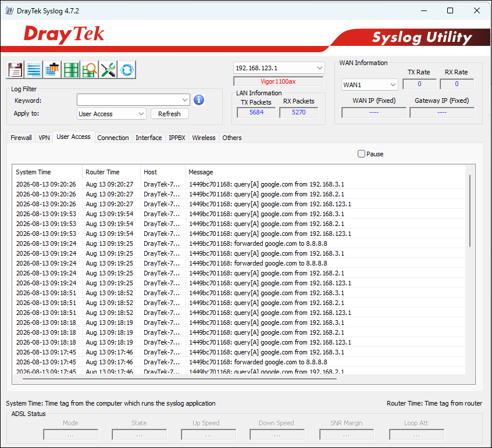This screenshot has width=492, height=448.
Task: Switch to the Firewall tab
Action: click(21, 138)
